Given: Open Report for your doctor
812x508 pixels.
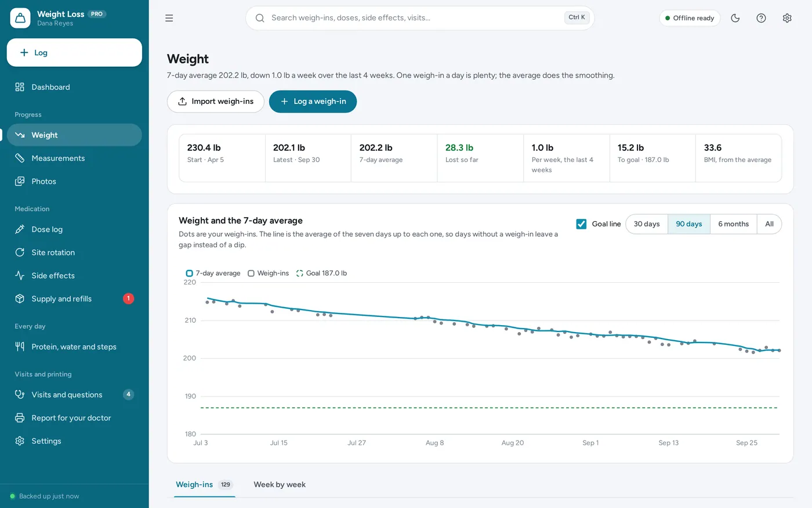Looking at the screenshot, I should (x=74, y=418).
